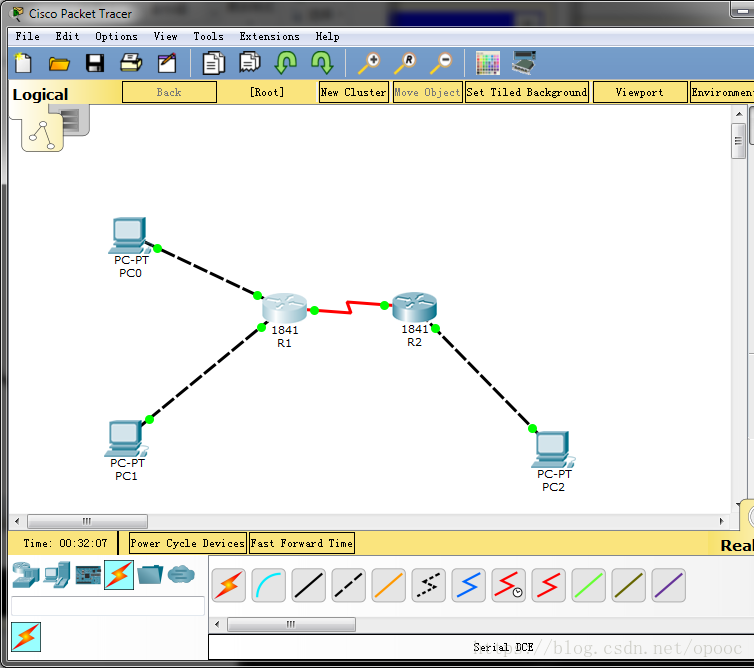Click the New Cluster button
Viewport: 754px width, 668px height.
[x=353, y=92]
